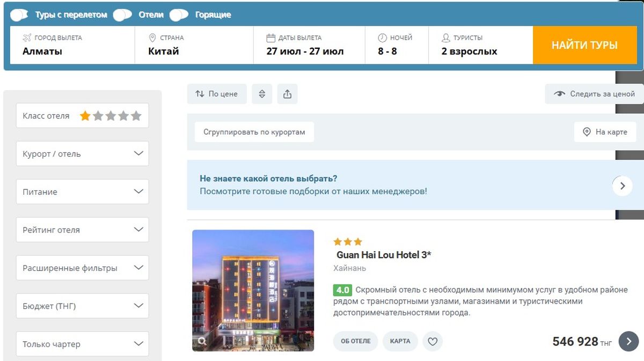Click the КАРТА button of Guan Hai Lou
This screenshot has height=361, width=644.
click(x=400, y=341)
